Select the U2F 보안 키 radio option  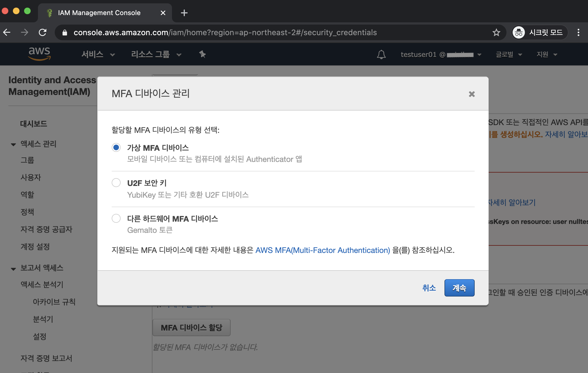[x=116, y=183]
